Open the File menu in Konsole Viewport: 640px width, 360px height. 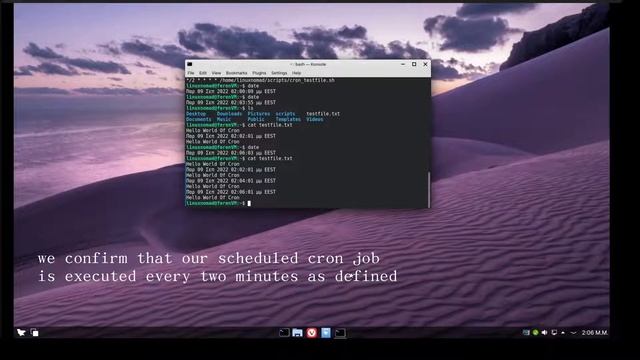(191, 73)
